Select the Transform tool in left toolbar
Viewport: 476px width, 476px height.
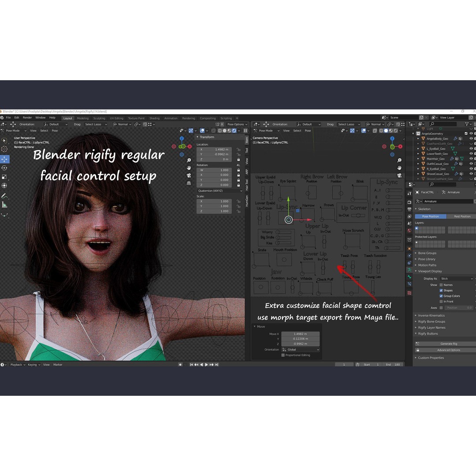(4, 186)
